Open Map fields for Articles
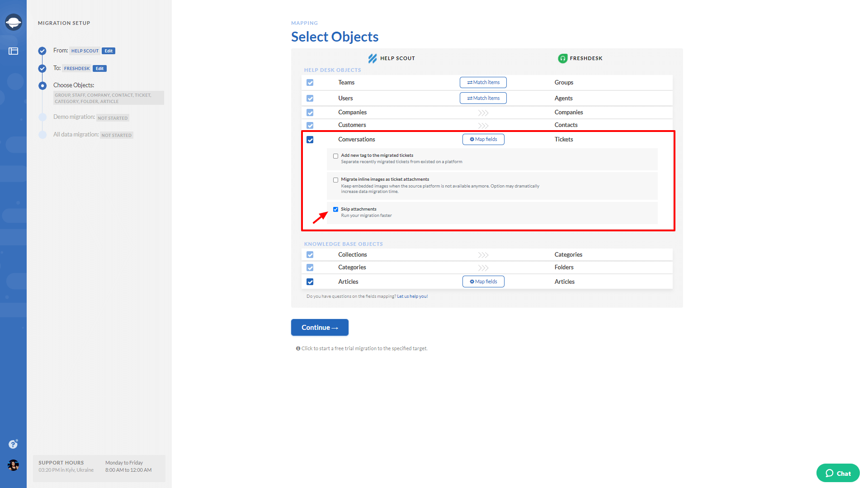This screenshot has width=868, height=488. tap(483, 282)
